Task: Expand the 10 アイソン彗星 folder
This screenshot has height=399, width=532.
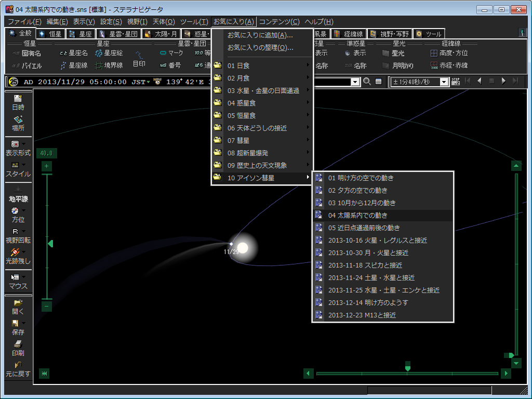Action: 262,178
